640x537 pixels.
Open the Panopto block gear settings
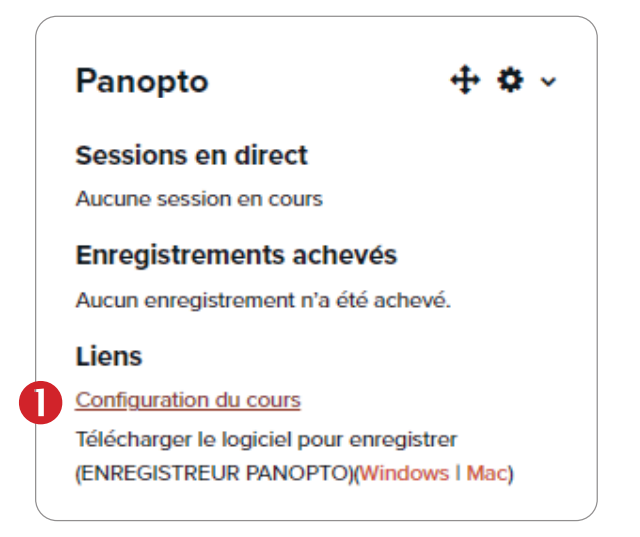coord(510,81)
